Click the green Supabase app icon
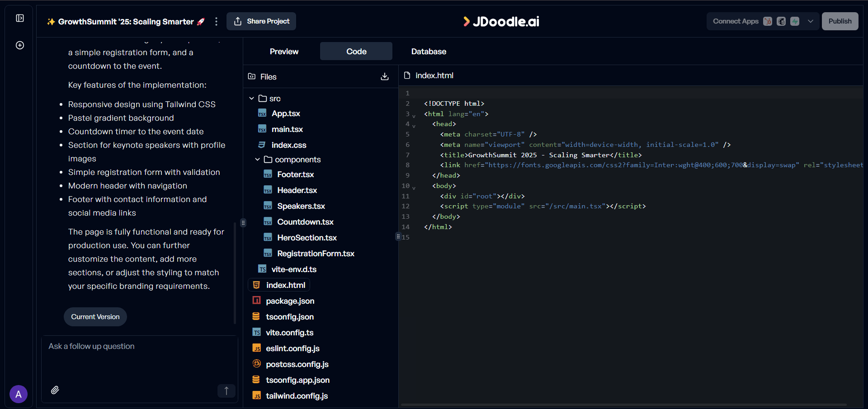The width and height of the screenshot is (868, 409). [x=795, y=21]
